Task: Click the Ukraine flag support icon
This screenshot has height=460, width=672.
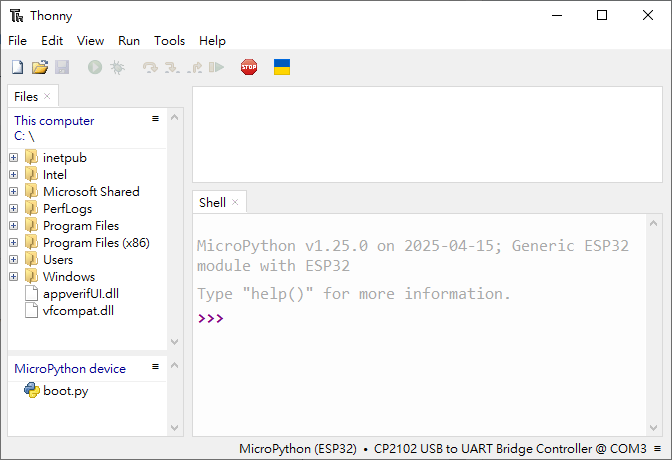Action: click(282, 67)
